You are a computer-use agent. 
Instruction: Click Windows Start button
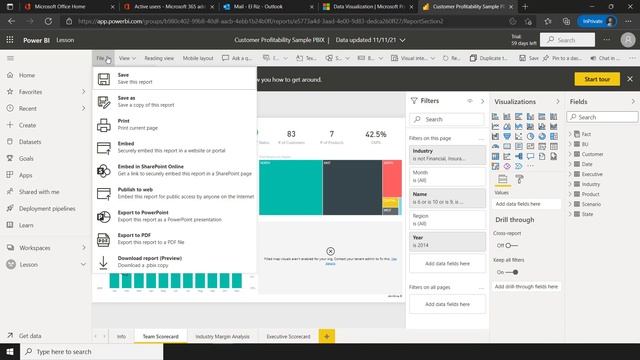pyautogui.click(x=10, y=351)
